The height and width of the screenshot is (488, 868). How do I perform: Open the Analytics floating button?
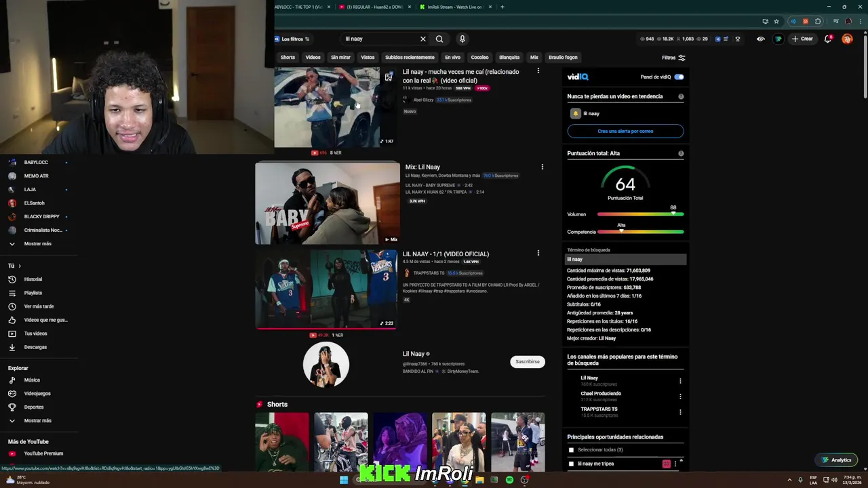[836, 460]
